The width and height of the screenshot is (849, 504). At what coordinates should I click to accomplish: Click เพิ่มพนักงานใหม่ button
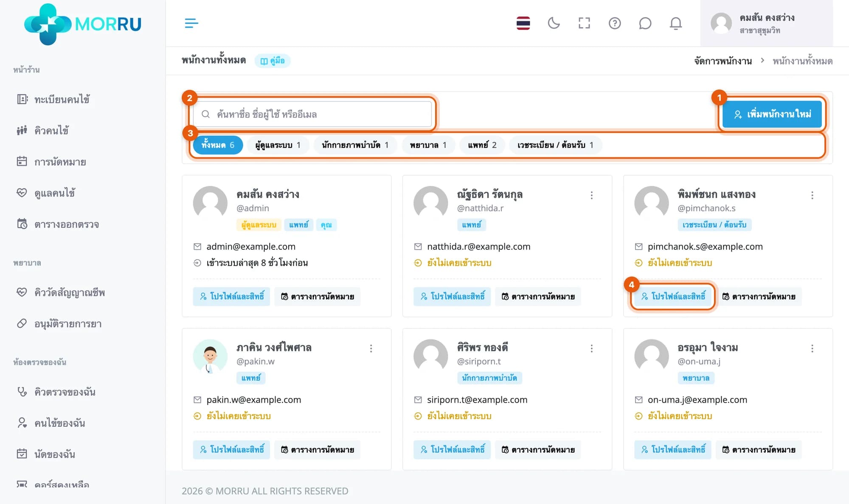[772, 114]
